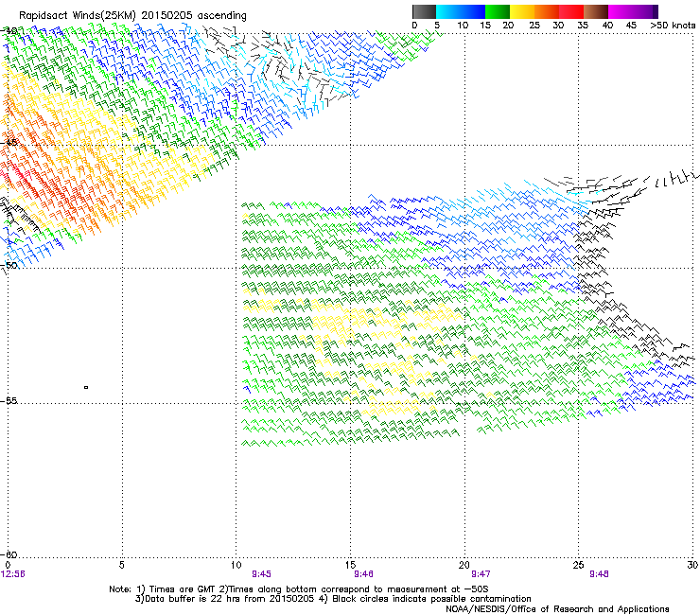
Task: Click the longitude axis label '30'
Action: pos(692,565)
